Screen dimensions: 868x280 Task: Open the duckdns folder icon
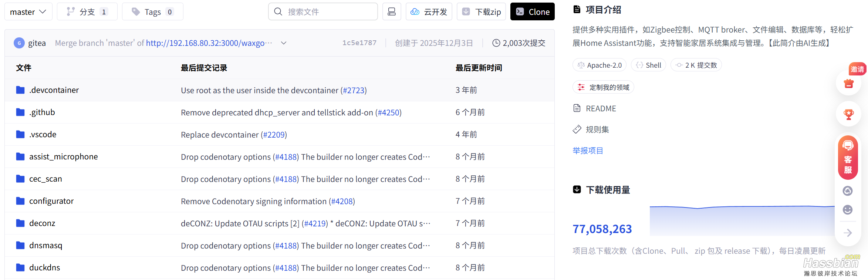point(20,267)
